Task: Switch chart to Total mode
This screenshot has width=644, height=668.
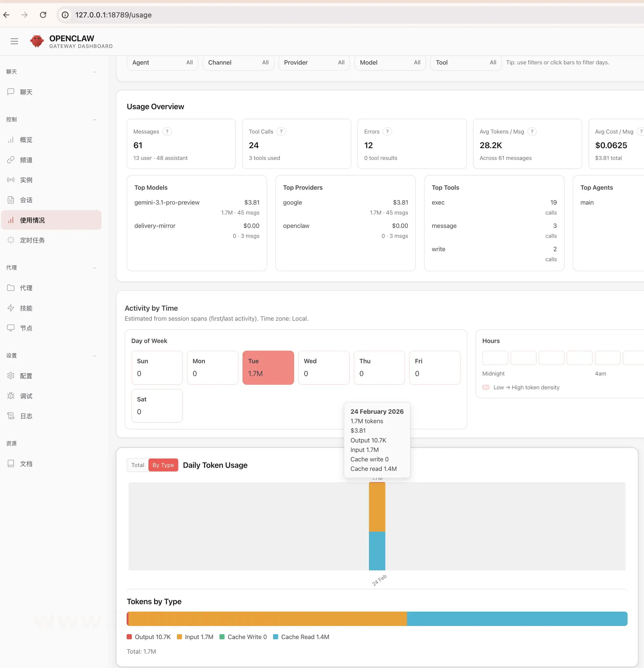Action: point(138,465)
